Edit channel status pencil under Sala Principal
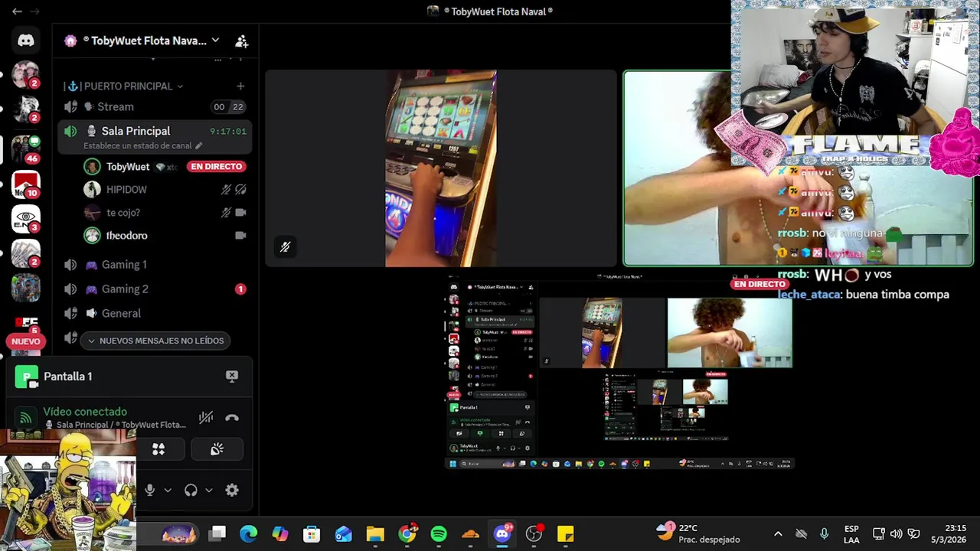980x551 pixels. click(x=199, y=145)
